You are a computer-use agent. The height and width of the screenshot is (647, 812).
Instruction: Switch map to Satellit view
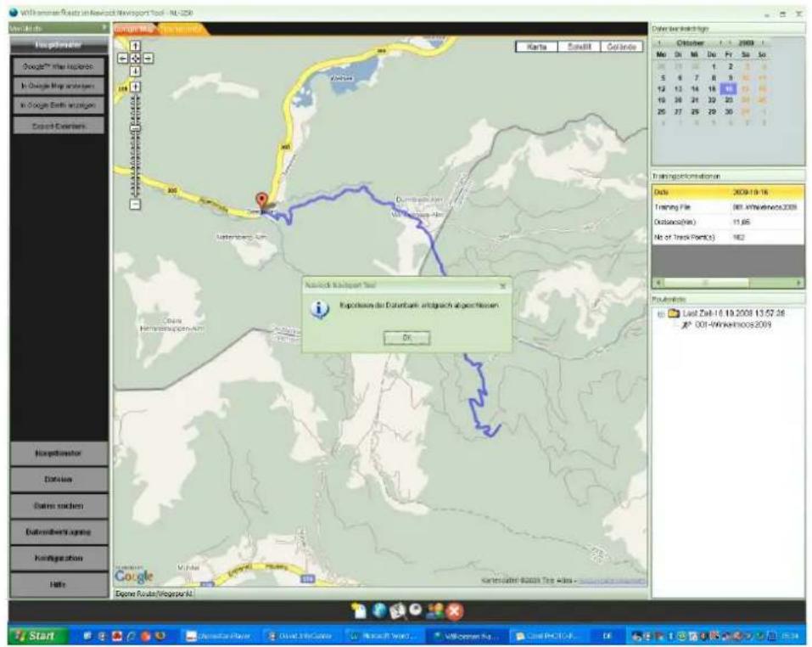[579, 47]
